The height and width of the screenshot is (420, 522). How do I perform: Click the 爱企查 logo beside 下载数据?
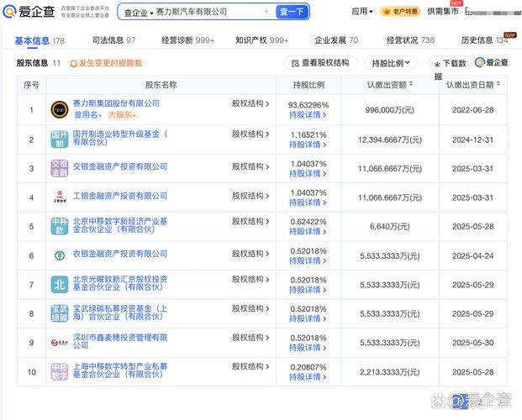492,62
